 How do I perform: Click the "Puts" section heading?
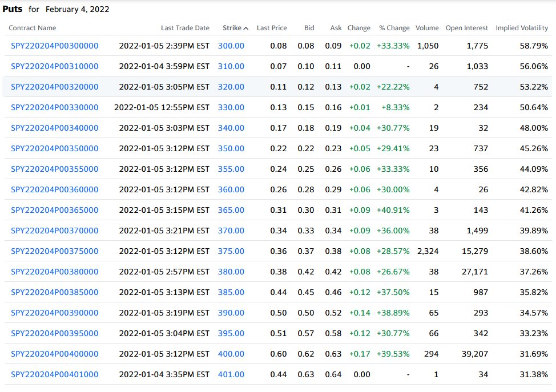click(x=13, y=9)
